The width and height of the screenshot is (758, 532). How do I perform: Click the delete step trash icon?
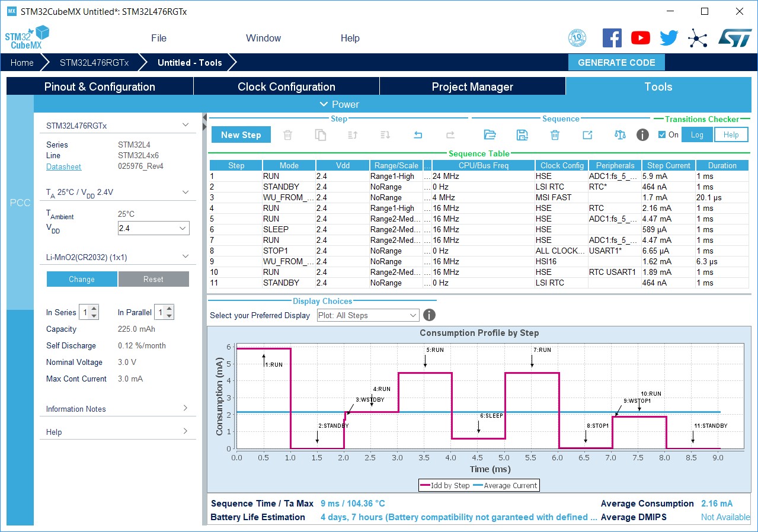[x=287, y=135]
